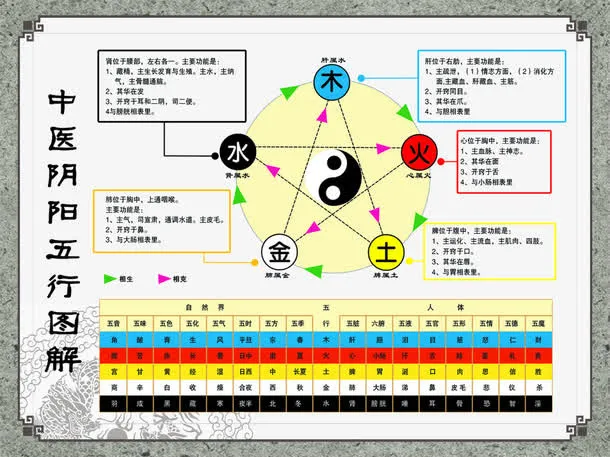Click the blue 木 (Wood) circle

coord(331,84)
